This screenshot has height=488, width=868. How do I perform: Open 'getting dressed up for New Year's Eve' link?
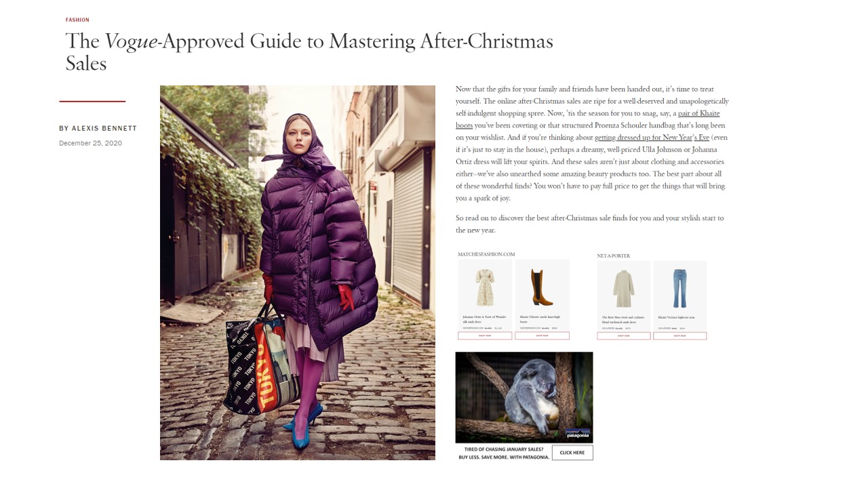coord(652,138)
